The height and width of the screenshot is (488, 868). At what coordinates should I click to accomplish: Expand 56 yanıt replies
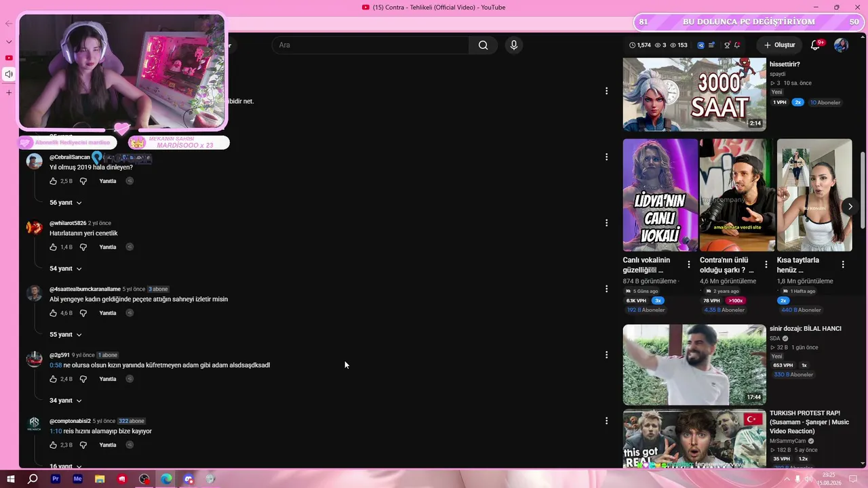[66, 203]
